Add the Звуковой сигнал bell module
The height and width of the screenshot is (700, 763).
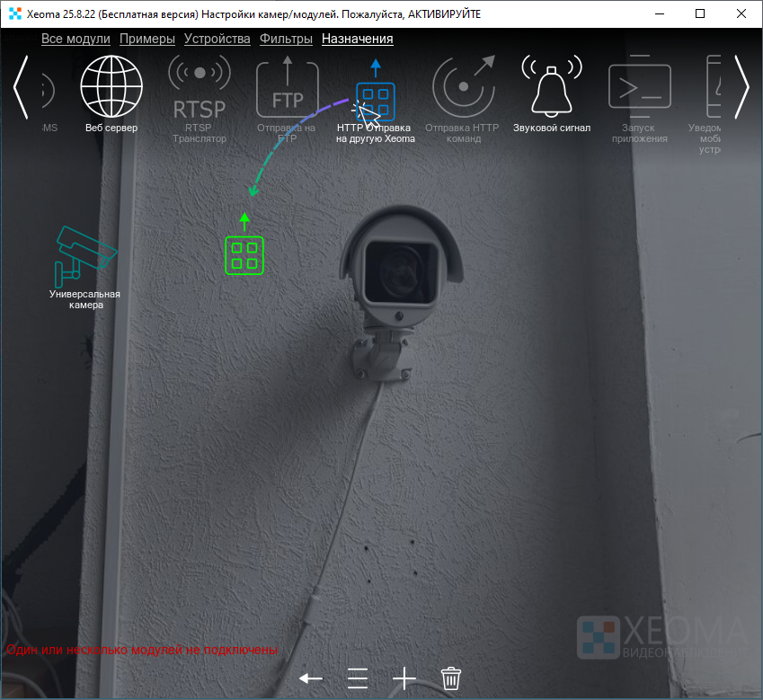tap(551, 87)
